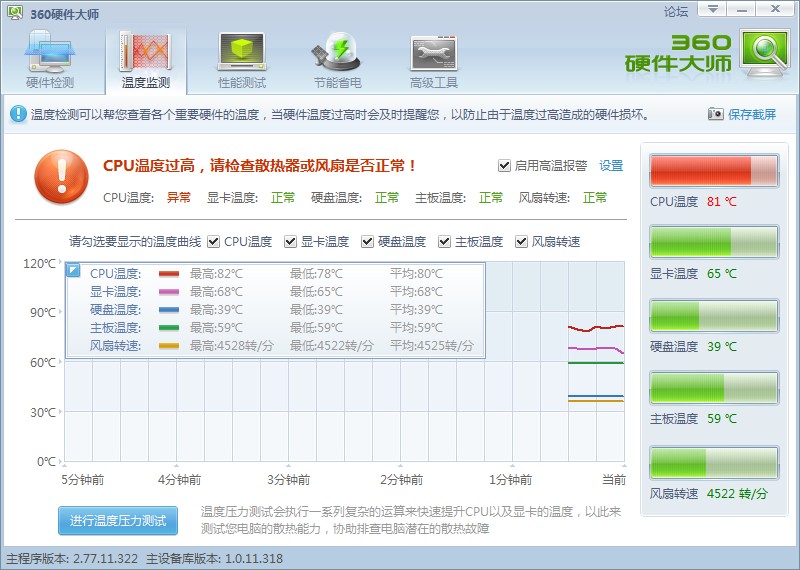Open the 设置 settings link
The height and width of the screenshot is (570, 800).
tap(611, 166)
